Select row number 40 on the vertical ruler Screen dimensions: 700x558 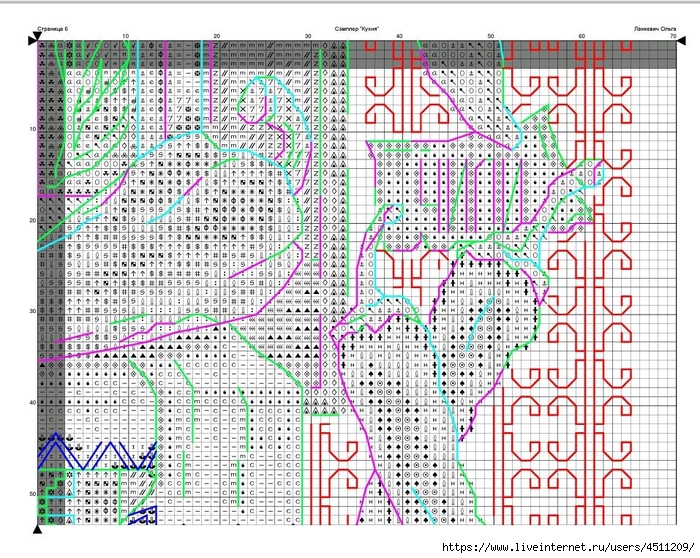pyautogui.click(x=33, y=402)
